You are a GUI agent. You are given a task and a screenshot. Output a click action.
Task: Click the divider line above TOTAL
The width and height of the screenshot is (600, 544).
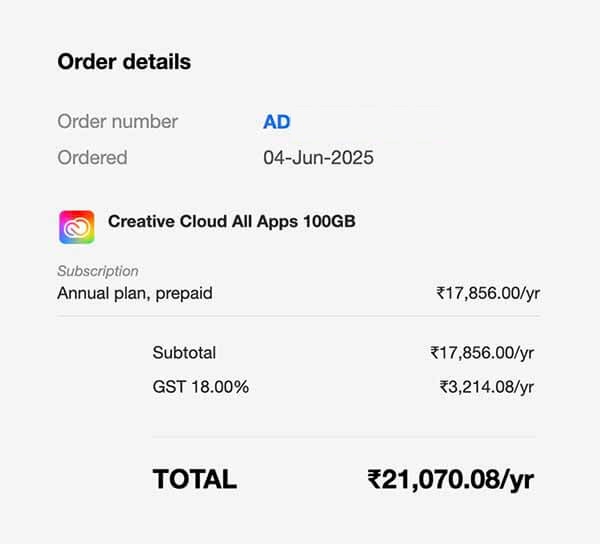[x=344, y=437]
